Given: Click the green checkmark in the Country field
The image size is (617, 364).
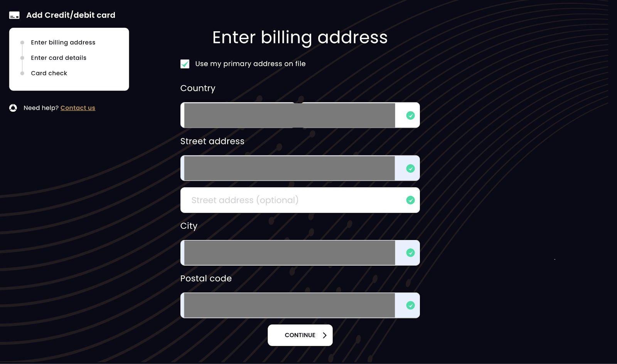Looking at the screenshot, I should pyautogui.click(x=410, y=115).
